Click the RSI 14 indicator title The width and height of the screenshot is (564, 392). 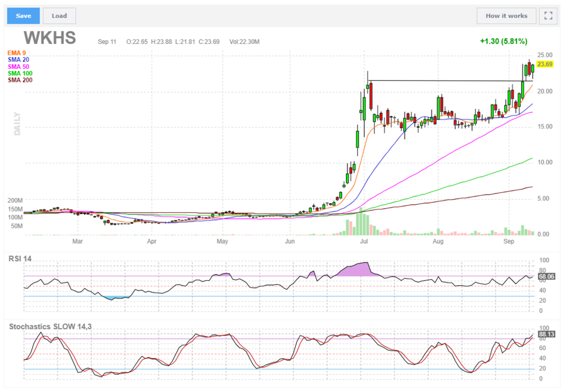20,258
